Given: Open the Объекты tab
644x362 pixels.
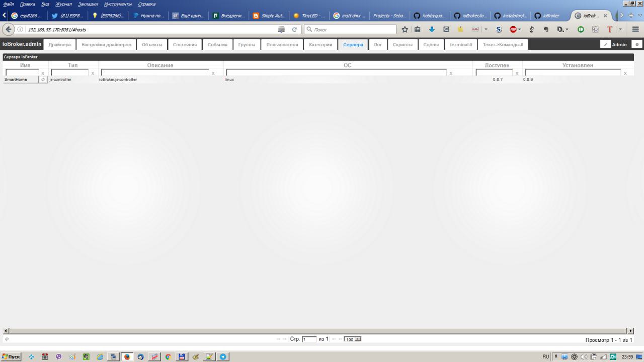Looking at the screenshot, I should click(152, 45).
